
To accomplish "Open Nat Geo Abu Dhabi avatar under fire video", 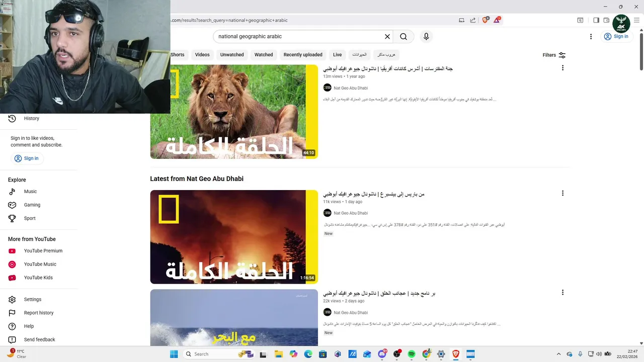I will tap(327, 213).
